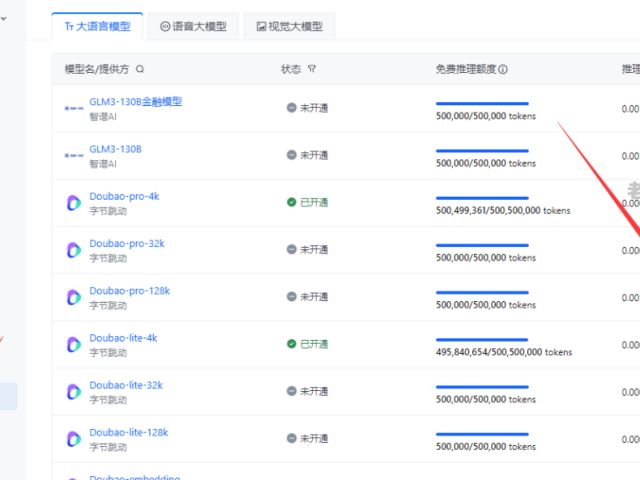Select the 500,499,361/500,500,000 tokens text

[x=503, y=211]
